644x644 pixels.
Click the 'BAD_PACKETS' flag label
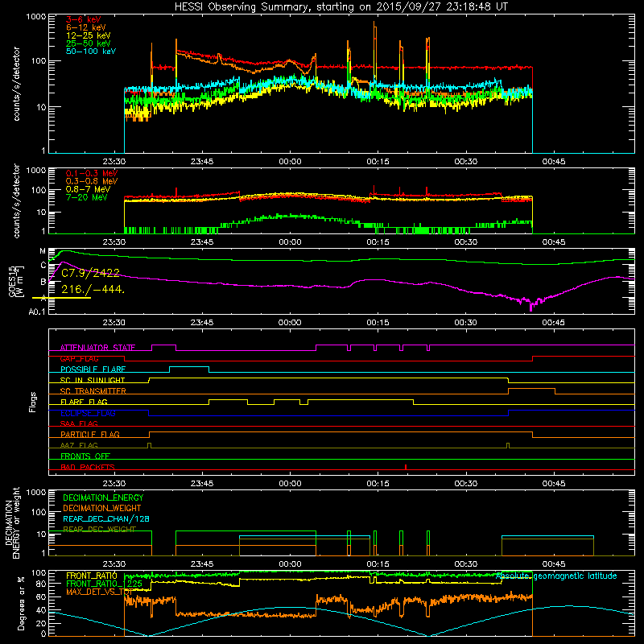click(x=88, y=467)
